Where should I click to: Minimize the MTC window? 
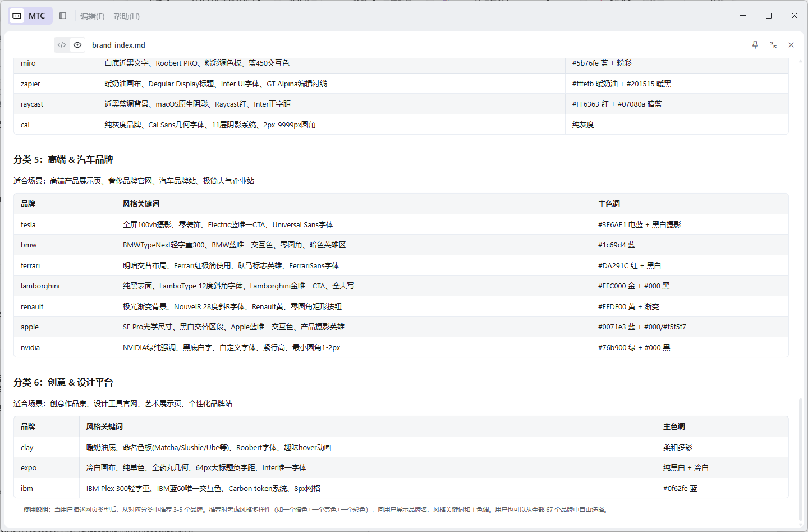743,16
